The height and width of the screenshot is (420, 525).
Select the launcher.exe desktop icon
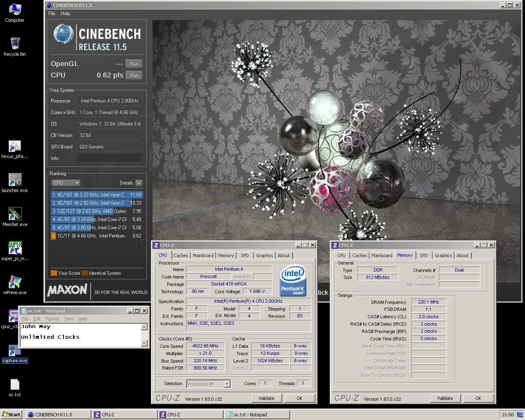coord(15,183)
